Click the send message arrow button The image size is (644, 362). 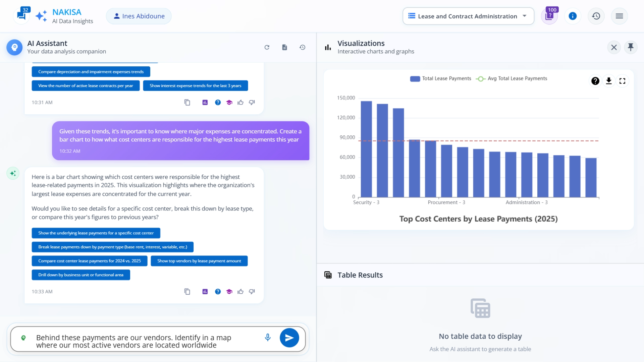click(289, 338)
